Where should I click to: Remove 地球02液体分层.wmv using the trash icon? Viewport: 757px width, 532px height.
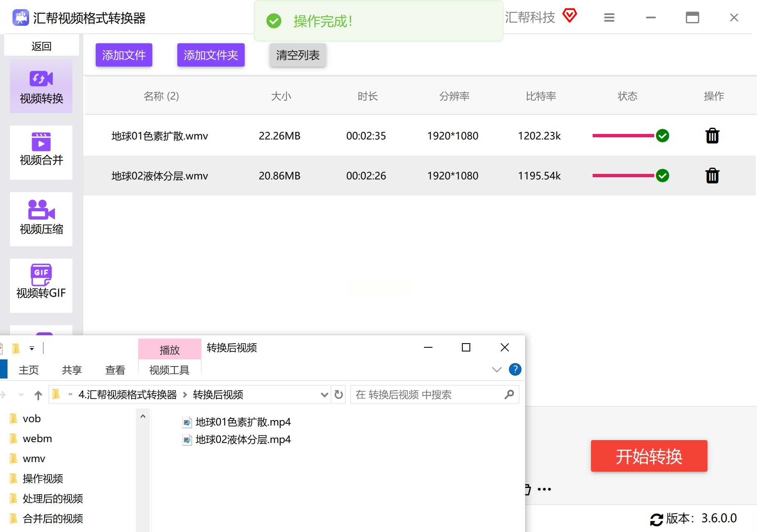tap(712, 176)
